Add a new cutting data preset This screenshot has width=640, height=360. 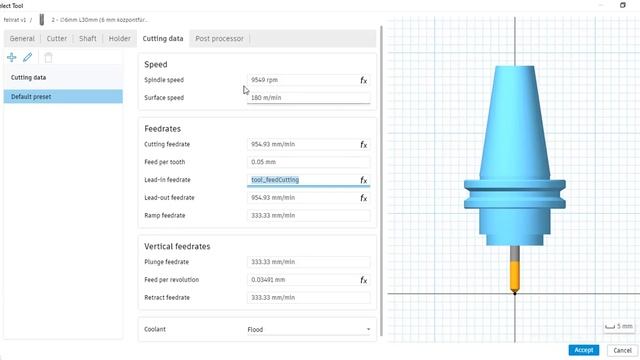pos(11,58)
